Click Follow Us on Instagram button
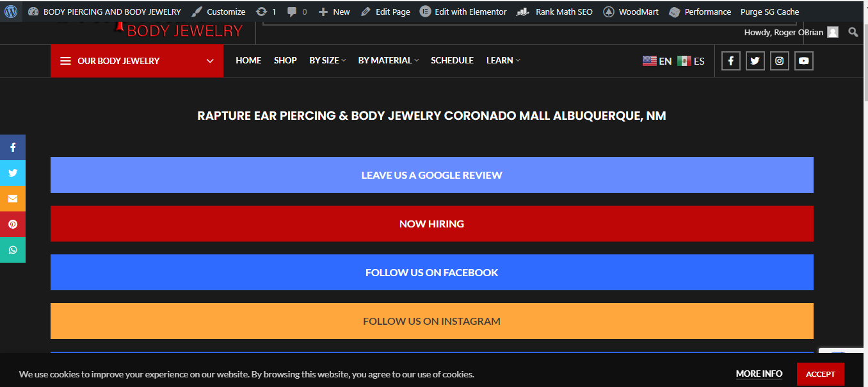 [x=432, y=321]
